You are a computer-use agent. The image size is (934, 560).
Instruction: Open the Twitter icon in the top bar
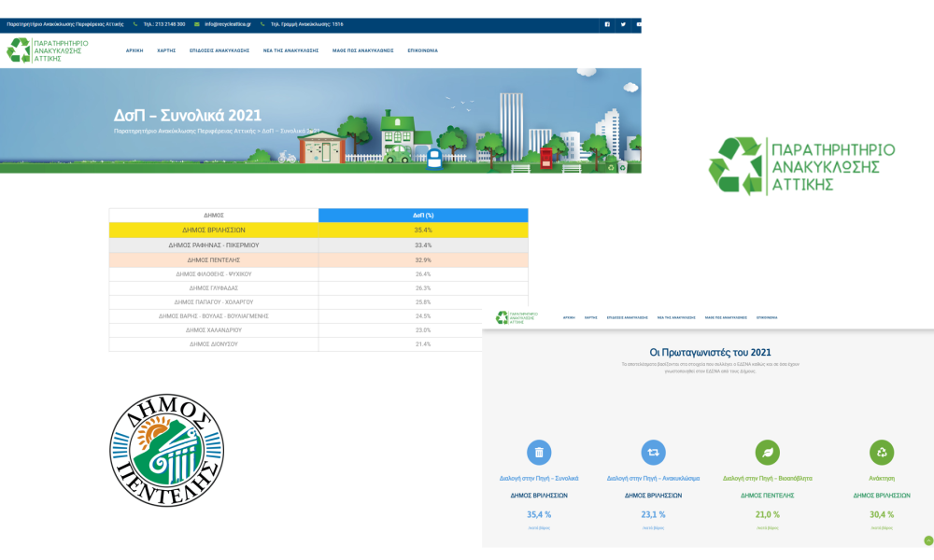(x=623, y=24)
